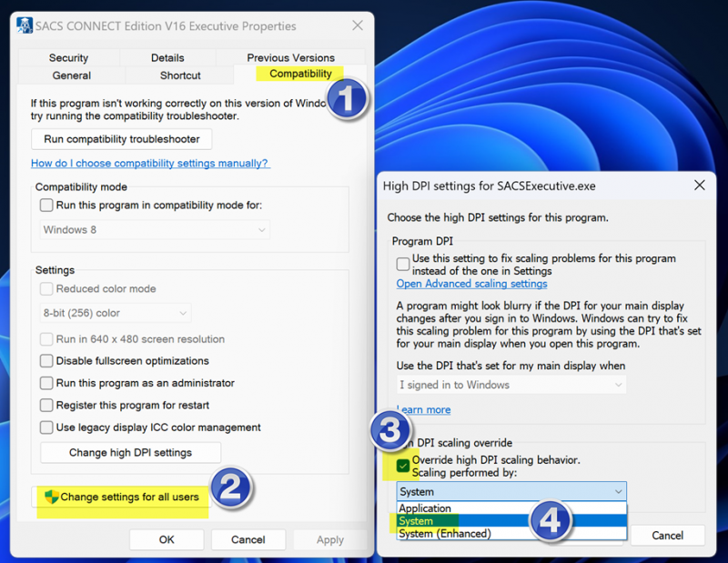Select Application from the scaling list
The width and height of the screenshot is (728, 563).
click(x=511, y=508)
